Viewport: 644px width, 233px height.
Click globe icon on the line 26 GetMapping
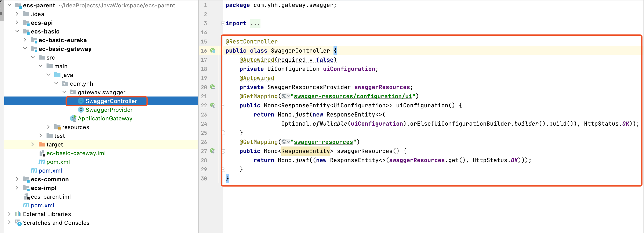(284, 142)
